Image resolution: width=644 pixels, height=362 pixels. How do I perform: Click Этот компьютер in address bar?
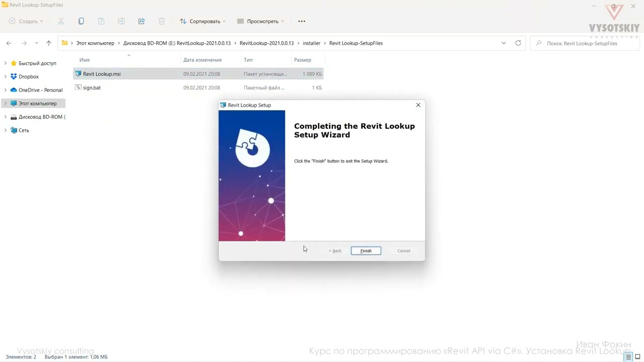point(95,43)
